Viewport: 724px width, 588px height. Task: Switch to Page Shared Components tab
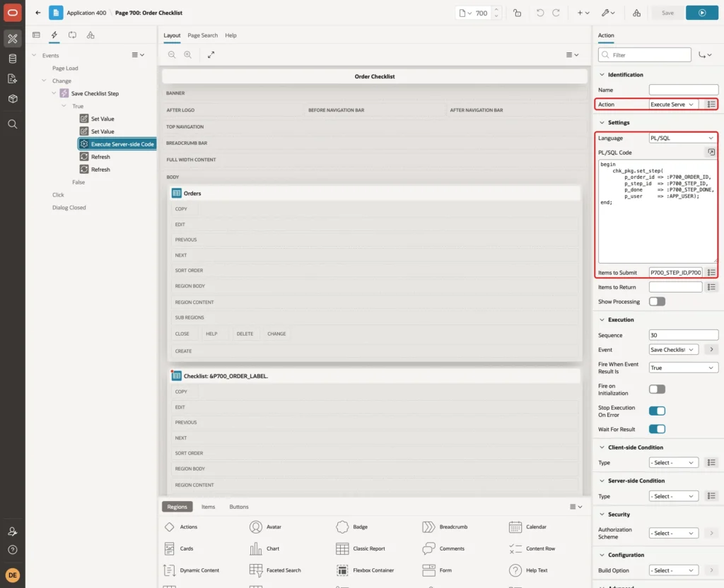coord(90,35)
